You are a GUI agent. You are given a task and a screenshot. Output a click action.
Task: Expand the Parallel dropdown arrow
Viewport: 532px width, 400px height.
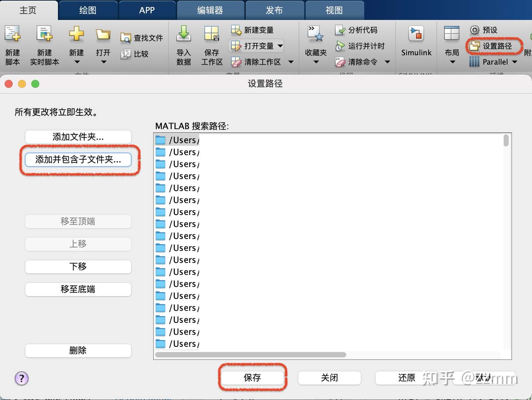coord(515,62)
